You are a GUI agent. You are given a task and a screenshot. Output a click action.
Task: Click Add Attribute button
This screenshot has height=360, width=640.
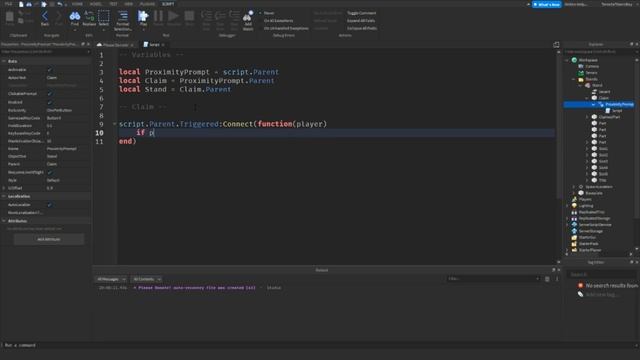49,239
